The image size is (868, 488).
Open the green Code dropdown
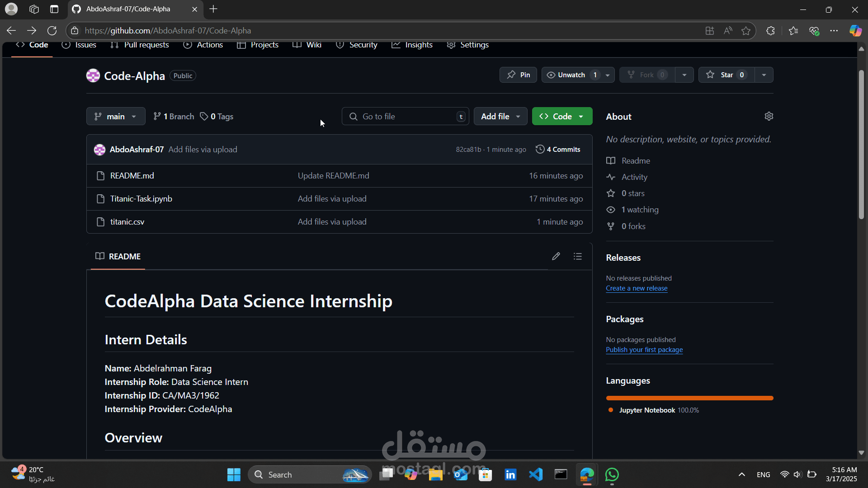(x=562, y=116)
